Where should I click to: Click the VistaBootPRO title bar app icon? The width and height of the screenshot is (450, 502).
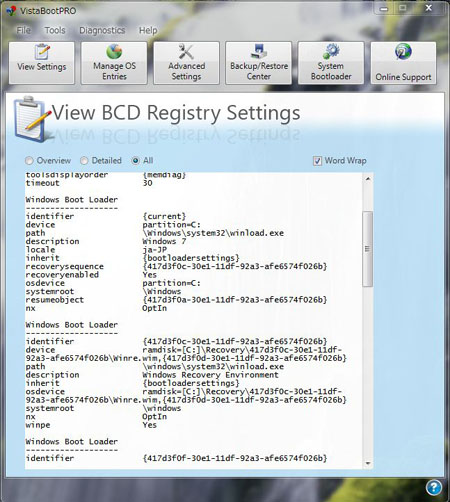pyautogui.click(x=11, y=11)
